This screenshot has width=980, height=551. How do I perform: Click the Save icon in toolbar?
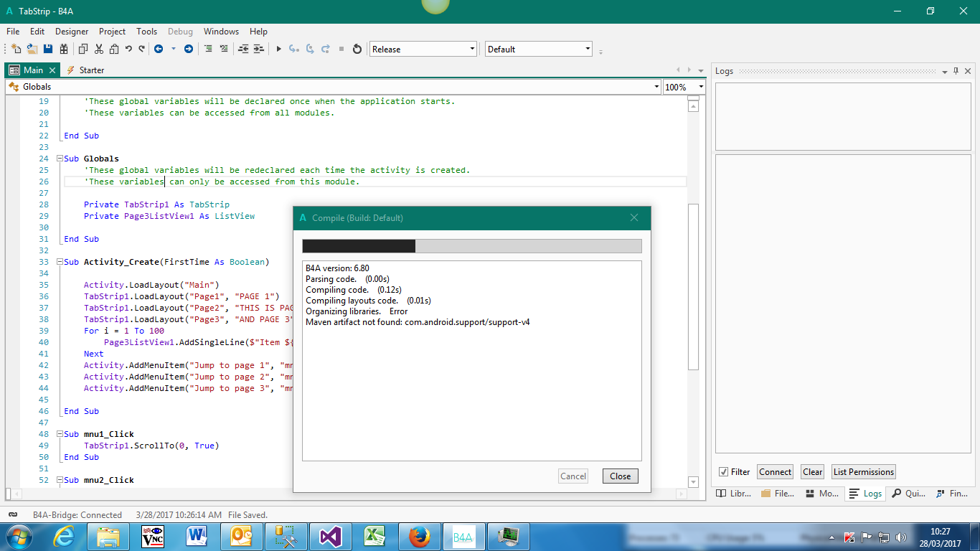click(48, 49)
